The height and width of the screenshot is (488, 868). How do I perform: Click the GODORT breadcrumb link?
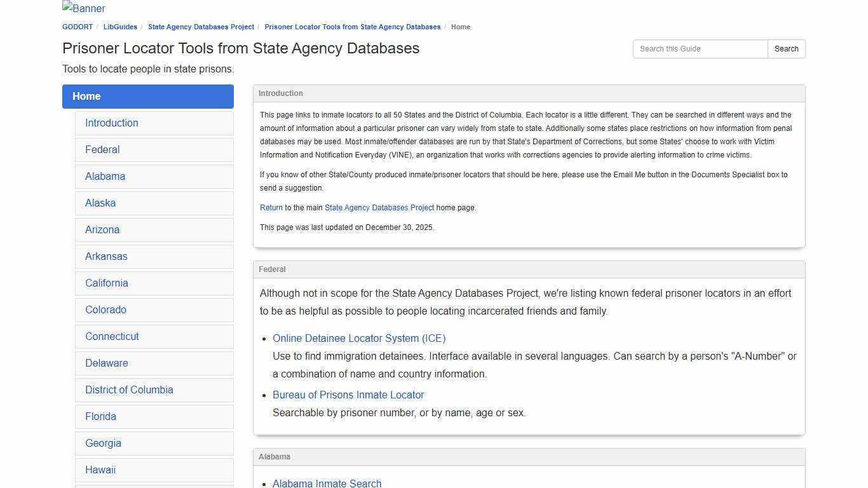pos(77,27)
